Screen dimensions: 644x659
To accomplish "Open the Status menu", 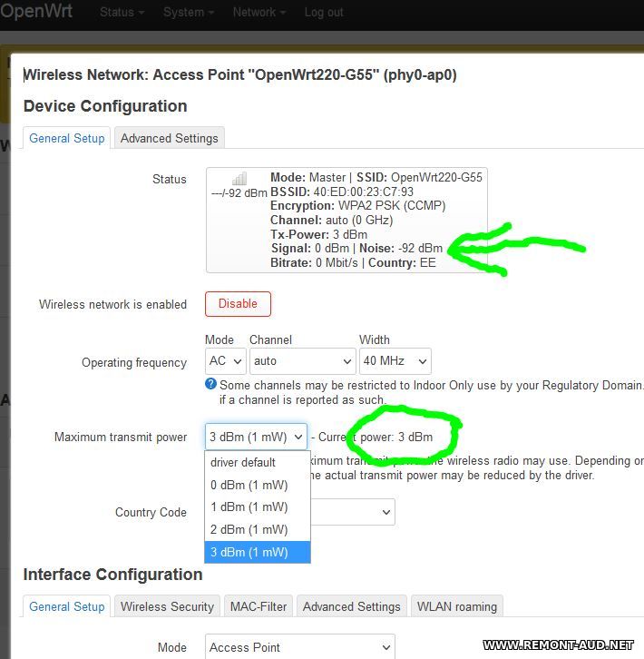I will pos(122,12).
